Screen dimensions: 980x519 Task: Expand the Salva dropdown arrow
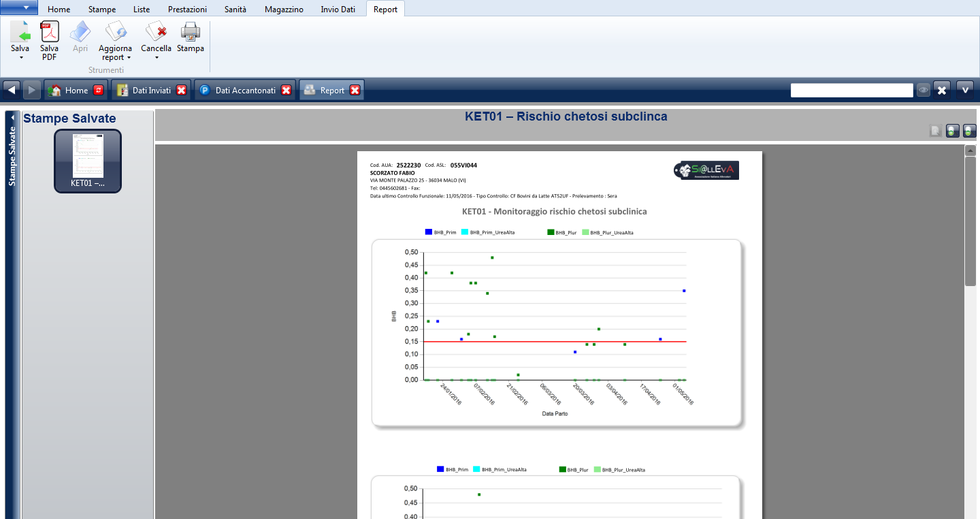click(x=20, y=58)
